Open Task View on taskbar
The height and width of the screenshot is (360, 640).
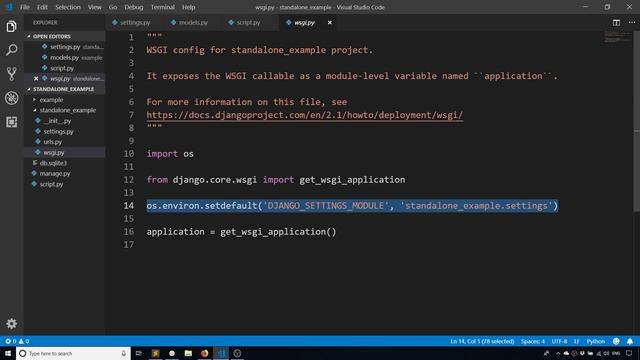click(139, 353)
